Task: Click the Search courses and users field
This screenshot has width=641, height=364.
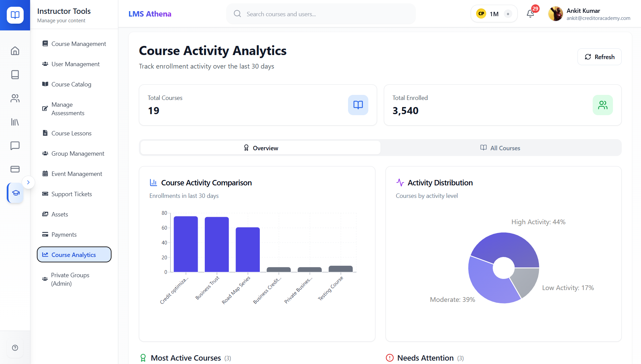Action: click(321, 14)
